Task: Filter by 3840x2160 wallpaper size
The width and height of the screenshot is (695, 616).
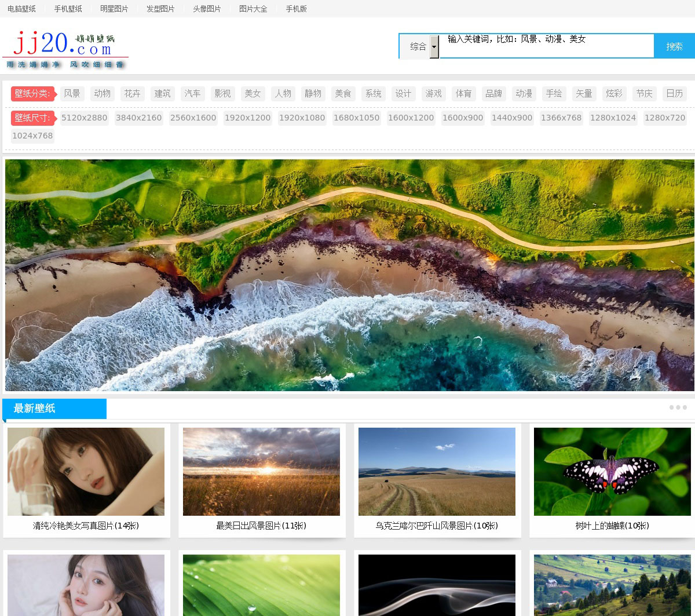Action: coord(139,118)
